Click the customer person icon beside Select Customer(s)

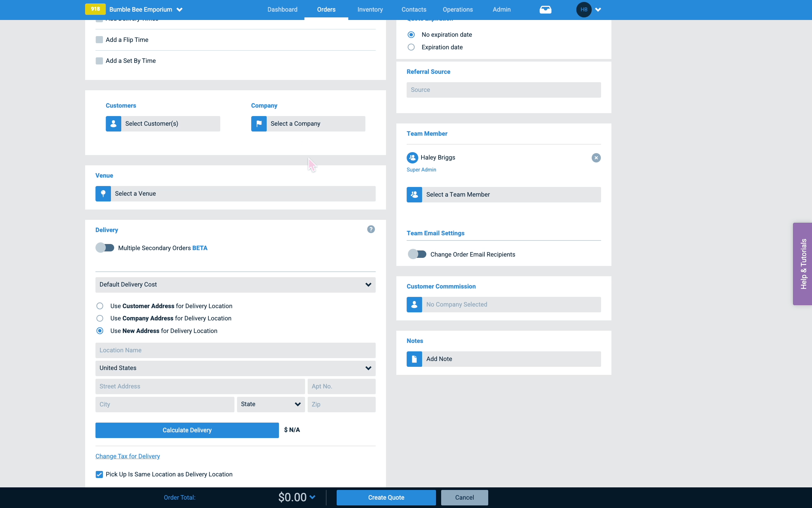tap(113, 124)
